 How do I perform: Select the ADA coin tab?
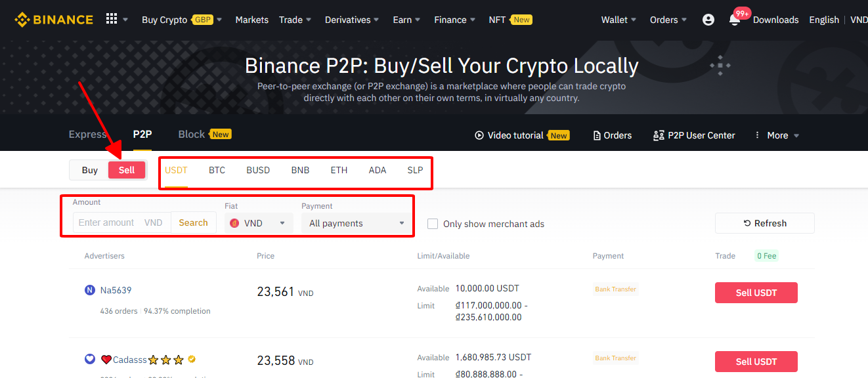[x=378, y=170]
